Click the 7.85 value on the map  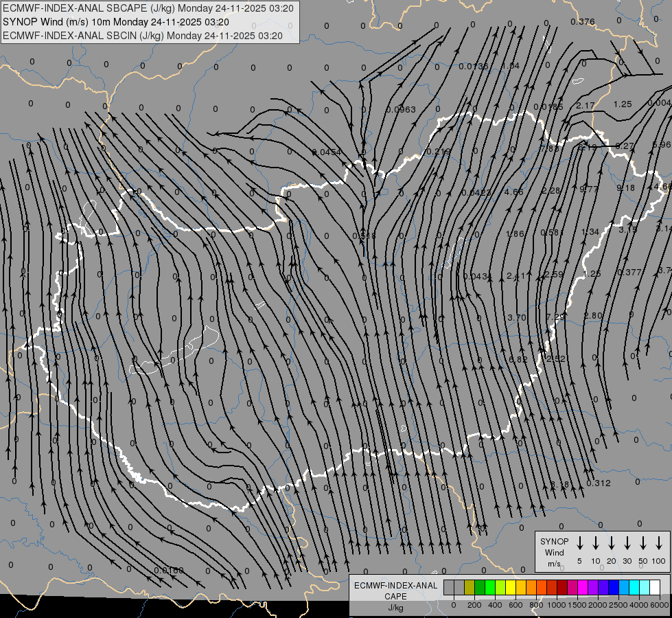550,148
